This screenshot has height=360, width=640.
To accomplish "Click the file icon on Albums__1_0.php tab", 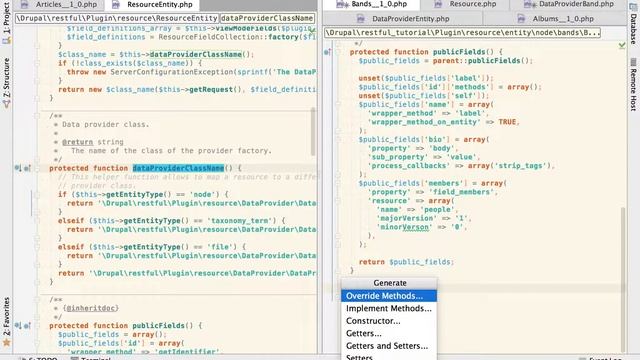I will (x=521, y=19).
